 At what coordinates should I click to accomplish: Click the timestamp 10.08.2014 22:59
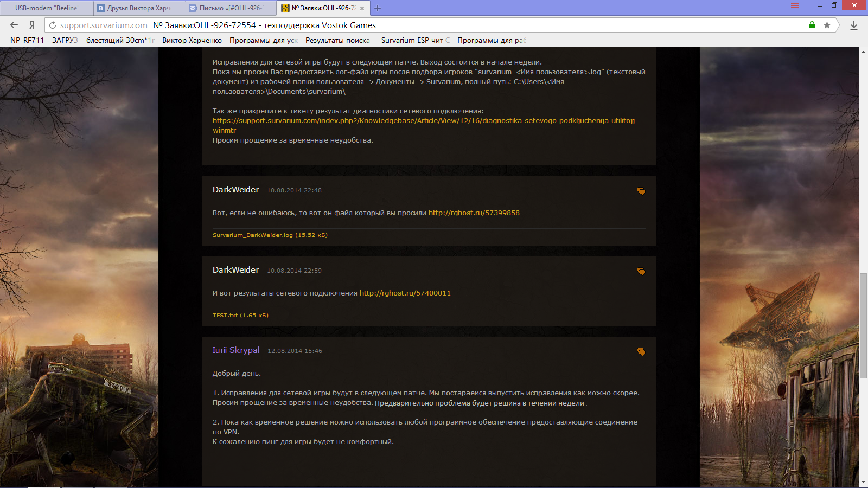[x=294, y=271]
